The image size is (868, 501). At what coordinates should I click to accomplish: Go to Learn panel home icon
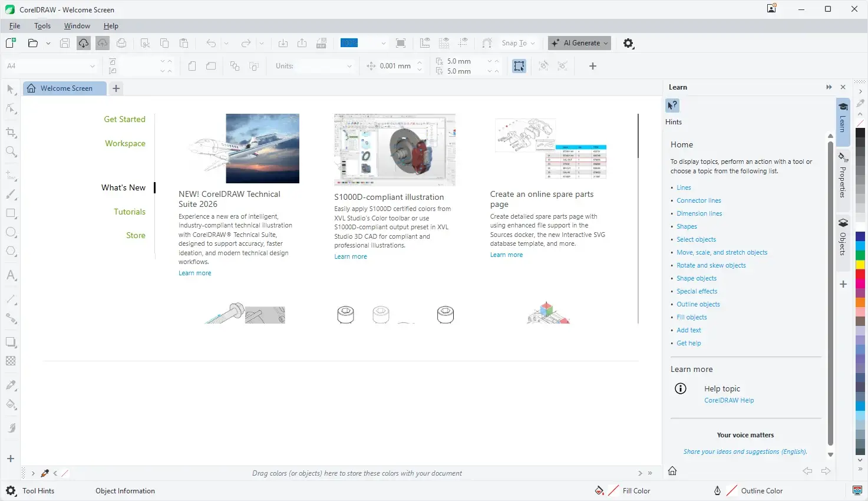[x=672, y=470]
